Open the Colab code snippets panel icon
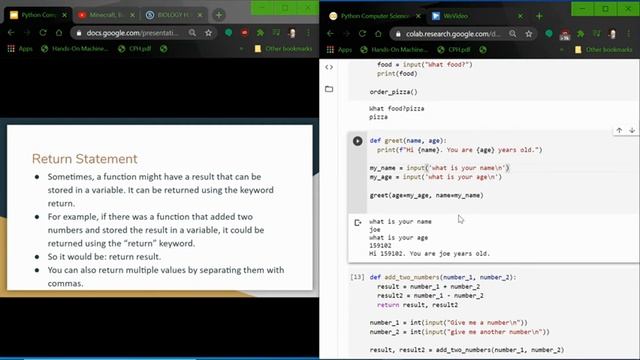640x360 pixels. coord(329,67)
